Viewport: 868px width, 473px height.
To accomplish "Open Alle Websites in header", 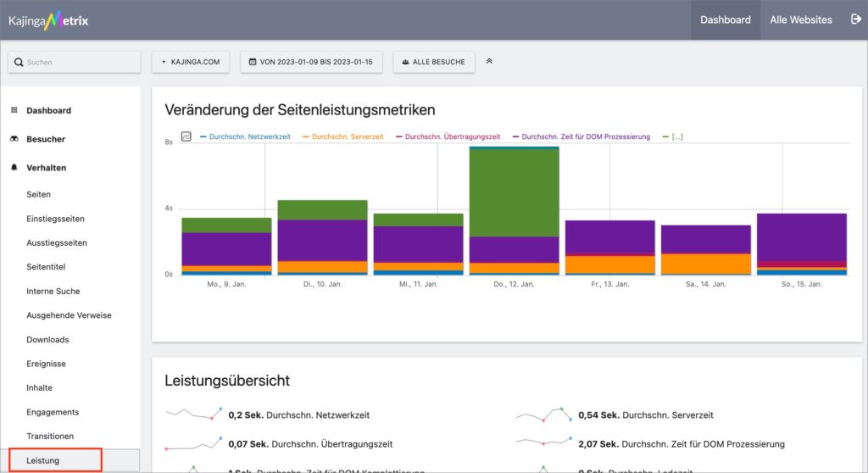I will [x=800, y=20].
